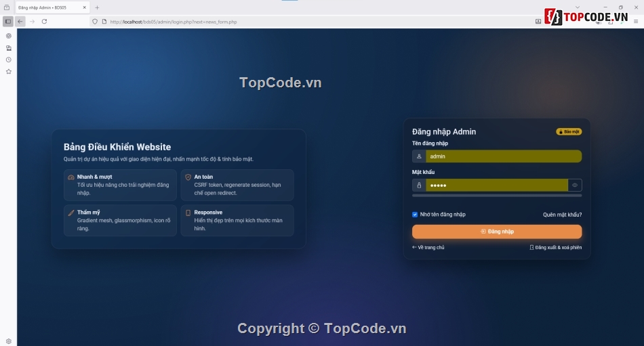Submit with the orange Đăng nhập button
644x346 pixels.
point(497,232)
